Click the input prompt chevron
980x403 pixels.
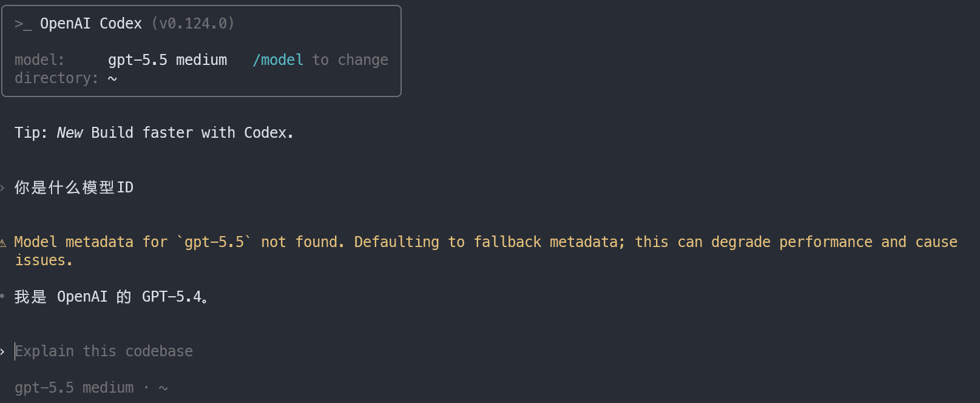tap(2, 351)
